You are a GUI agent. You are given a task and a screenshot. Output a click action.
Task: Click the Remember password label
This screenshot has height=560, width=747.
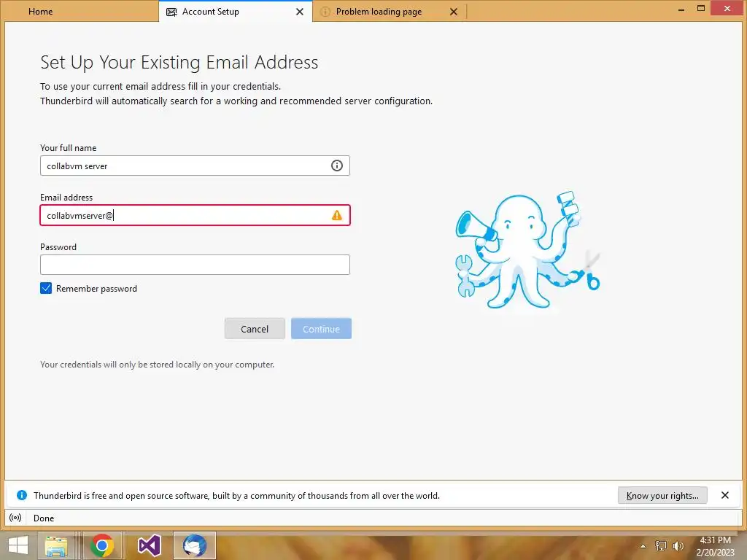point(96,289)
